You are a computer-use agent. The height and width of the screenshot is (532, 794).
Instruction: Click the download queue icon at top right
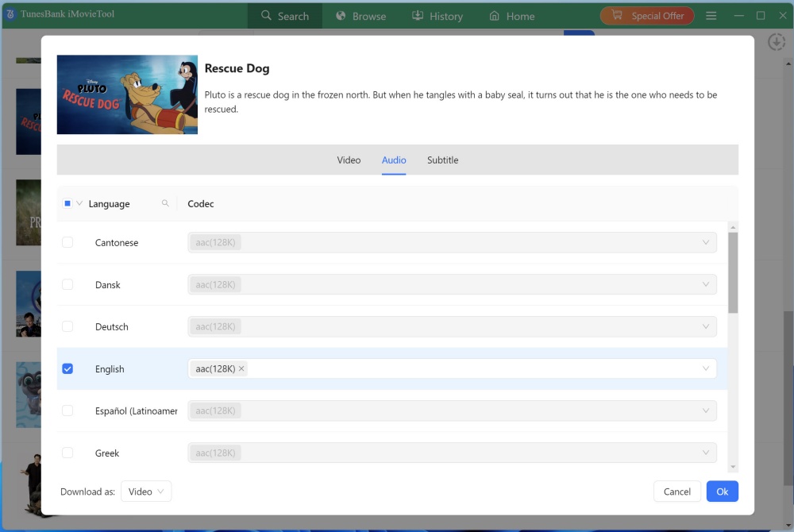pyautogui.click(x=776, y=42)
